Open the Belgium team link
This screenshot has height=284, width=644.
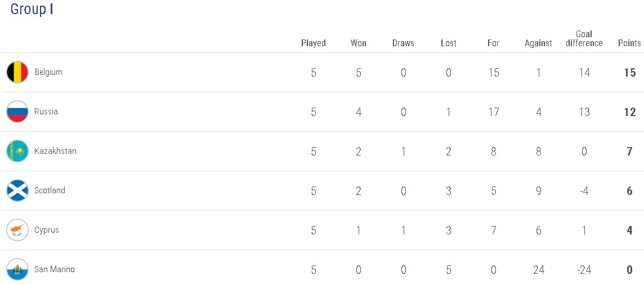tap(48, 72)
